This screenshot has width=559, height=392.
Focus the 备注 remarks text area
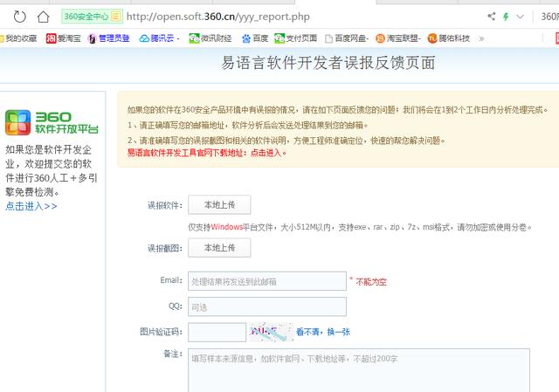point(359,371)
